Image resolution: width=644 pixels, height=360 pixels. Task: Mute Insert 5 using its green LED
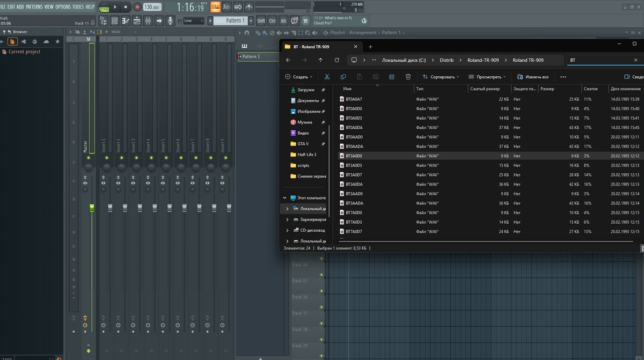tap(166, 158)
